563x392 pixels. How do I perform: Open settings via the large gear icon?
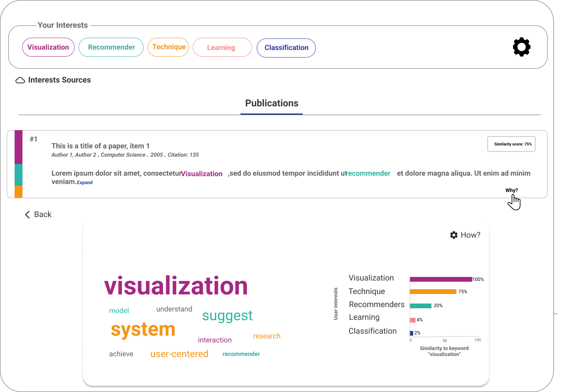[521, 47]
